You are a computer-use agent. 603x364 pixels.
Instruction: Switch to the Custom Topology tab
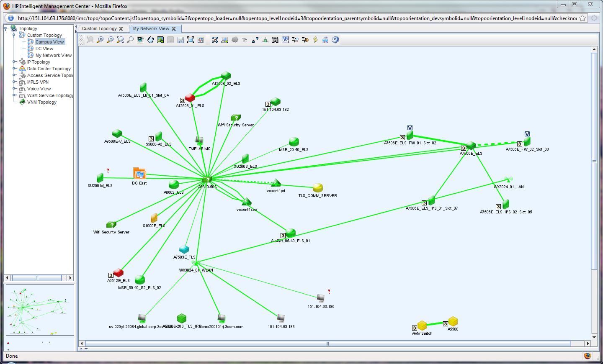99,28
